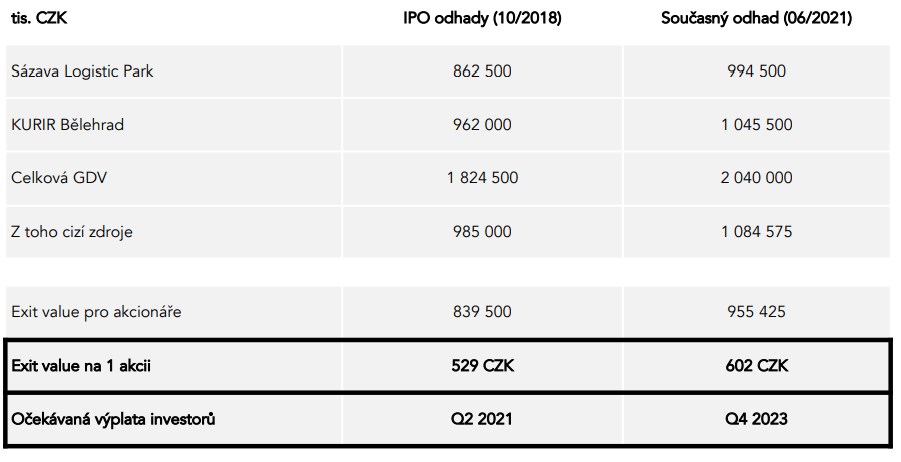The height and width of the screenshot is (462, 901).
Task: Select the 'Očekávaná výplata investorů' row label
Action: tap(112, 419)
